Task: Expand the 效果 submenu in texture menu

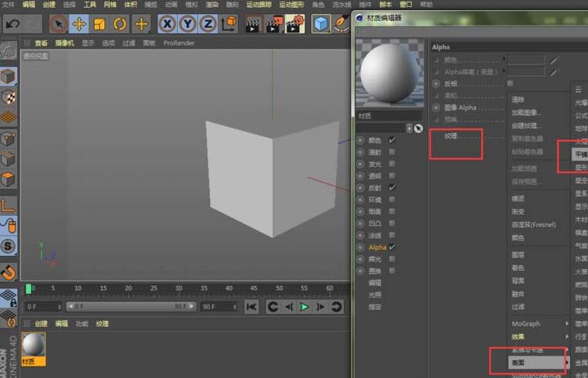Action: coord(539,337)
